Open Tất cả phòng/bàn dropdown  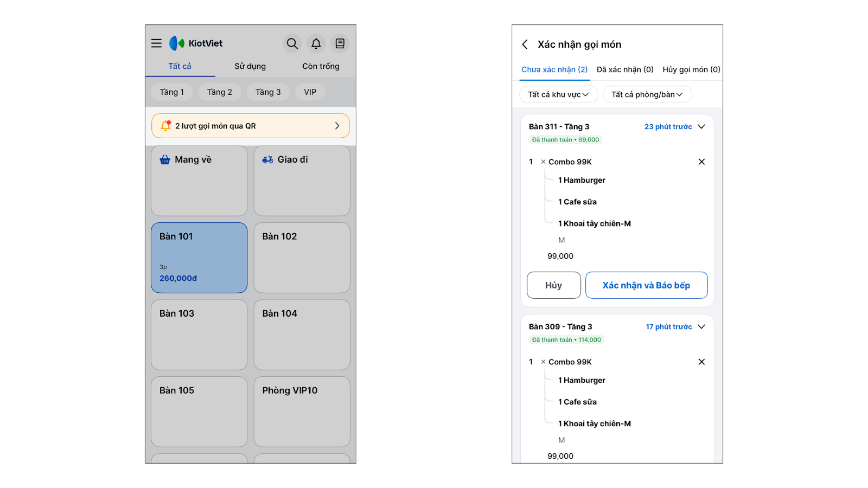[647, 94]
